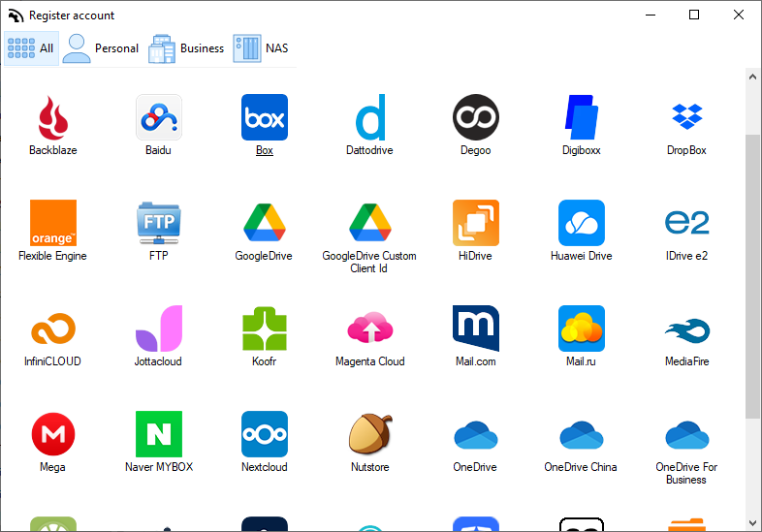Choose the Nextcloud provider icon
This screenshot has width=762, height=532.
(265, 434)
